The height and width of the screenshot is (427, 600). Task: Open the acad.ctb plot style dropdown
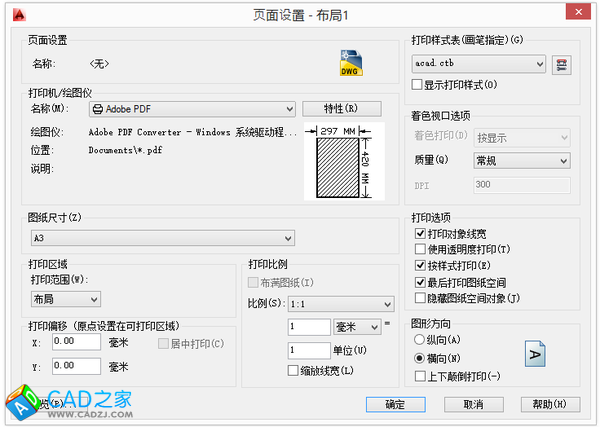point(479,64)
